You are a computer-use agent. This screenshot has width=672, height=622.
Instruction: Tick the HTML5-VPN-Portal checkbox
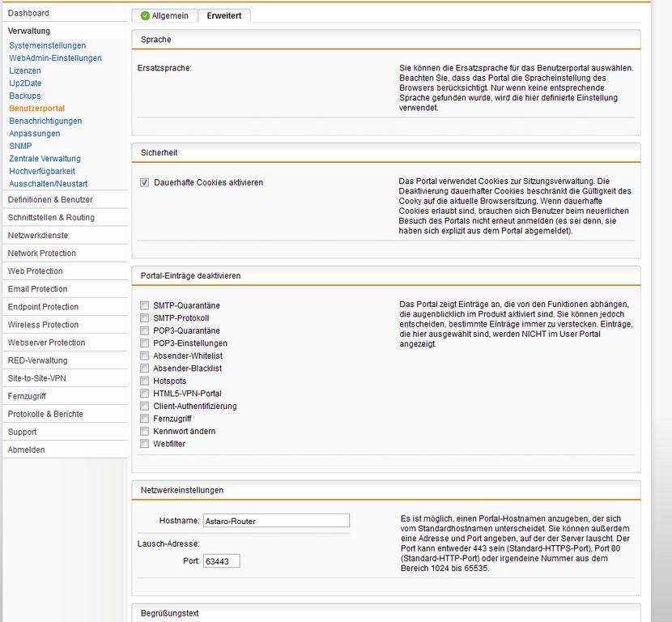[144, 394]
